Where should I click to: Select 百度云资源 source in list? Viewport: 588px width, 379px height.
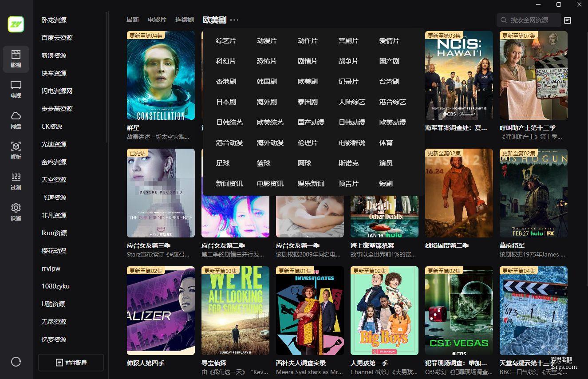coord(57,38)
